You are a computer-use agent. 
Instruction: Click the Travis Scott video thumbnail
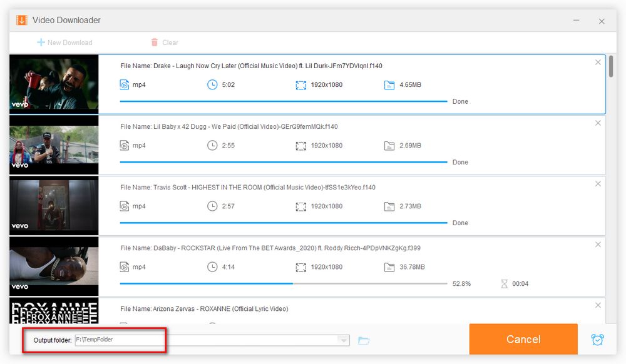(x=54, y=206)
